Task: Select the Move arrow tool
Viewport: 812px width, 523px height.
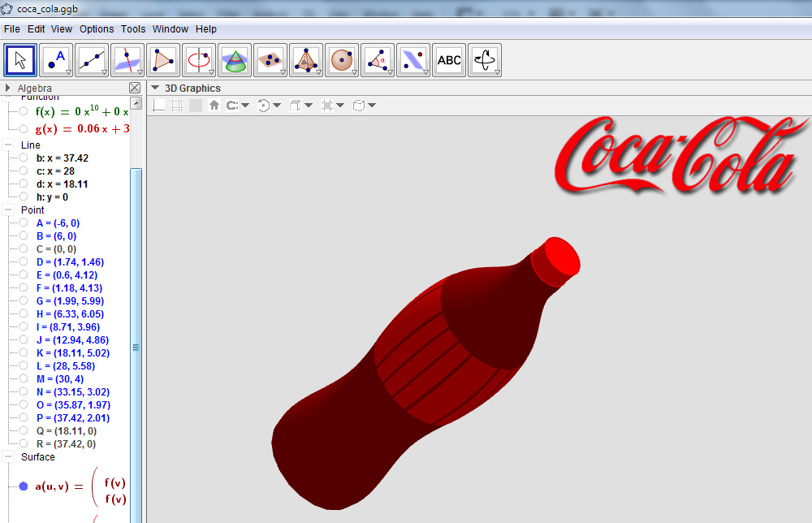Action: (20, 60)
